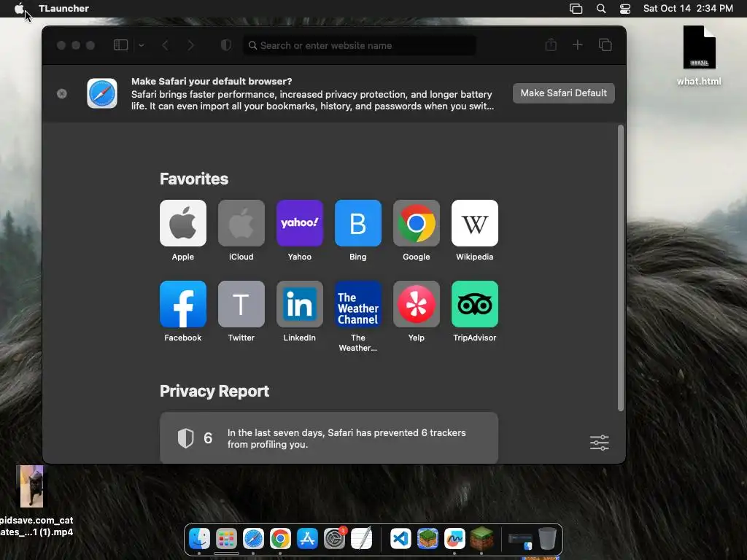Open Control Center in menu bar

click(625, 9)
